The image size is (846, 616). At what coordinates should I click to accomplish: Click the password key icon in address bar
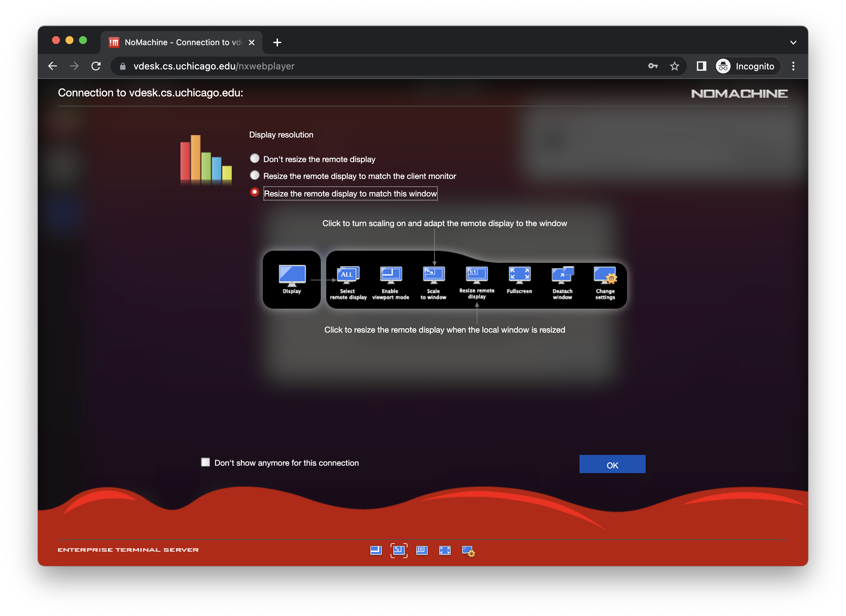(x=653, y=66)
